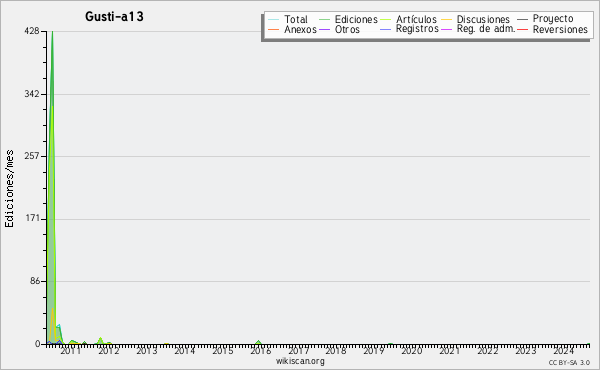This screenshot has height=370, width=600.
Task: Click the Ediciones/mes axis label
Action: [9, 189]
